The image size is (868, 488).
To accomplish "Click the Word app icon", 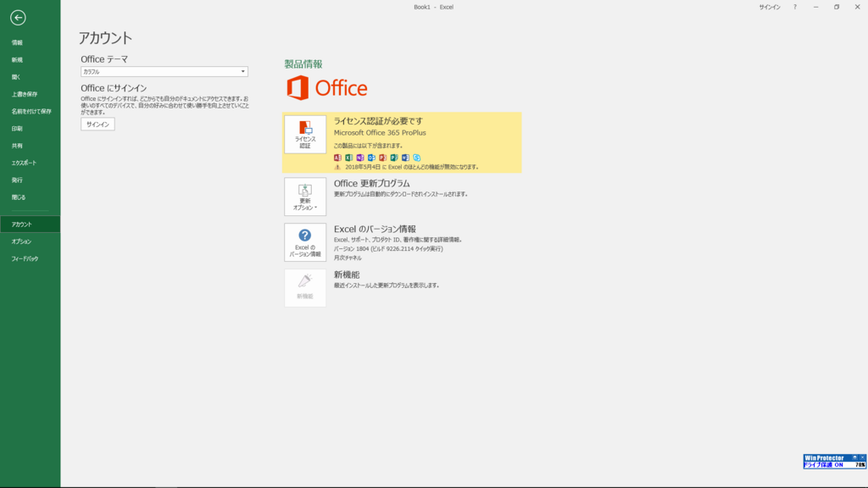I will pyautogui.click(x=405, y=158).
